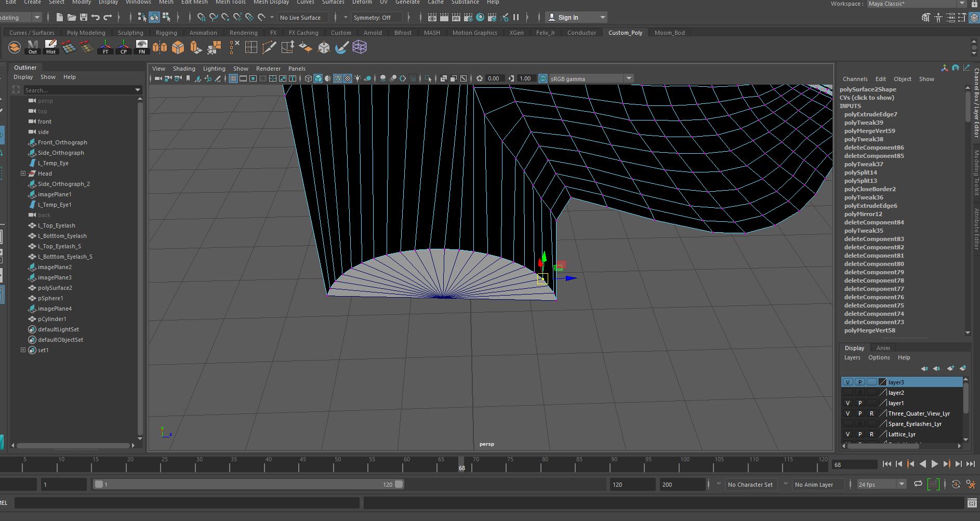980x521 pixels.
Task: Click the playback range slider bar
Action: 248,484
